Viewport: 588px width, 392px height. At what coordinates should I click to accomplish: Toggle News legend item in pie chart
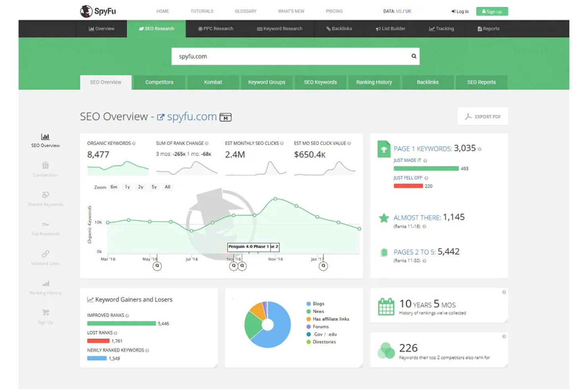click(315, 311)
